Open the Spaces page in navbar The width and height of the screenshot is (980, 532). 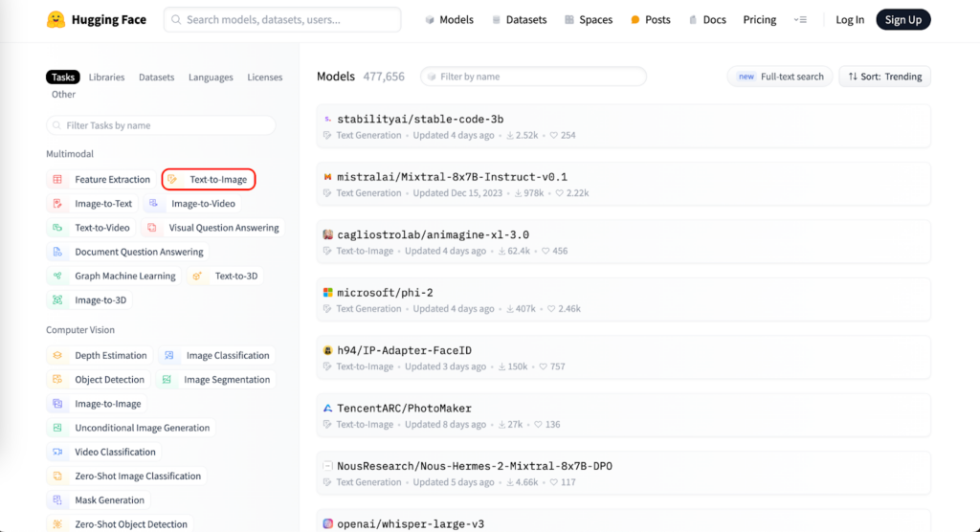[589, 20]
